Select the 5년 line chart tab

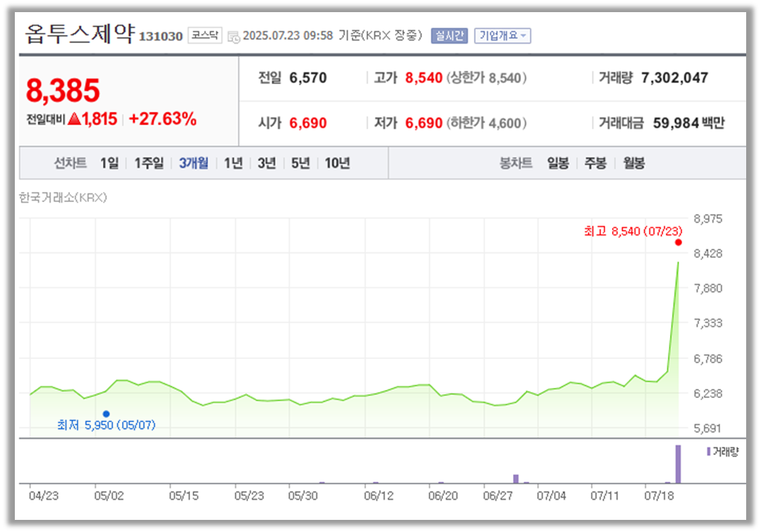click(x=301, y=163)
